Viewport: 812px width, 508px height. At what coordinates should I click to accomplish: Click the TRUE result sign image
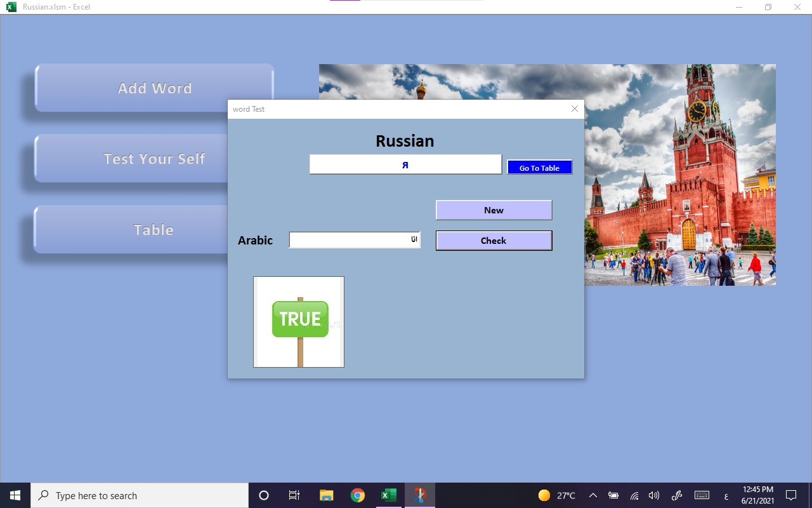pyautogui.click(x=299, y=322)
